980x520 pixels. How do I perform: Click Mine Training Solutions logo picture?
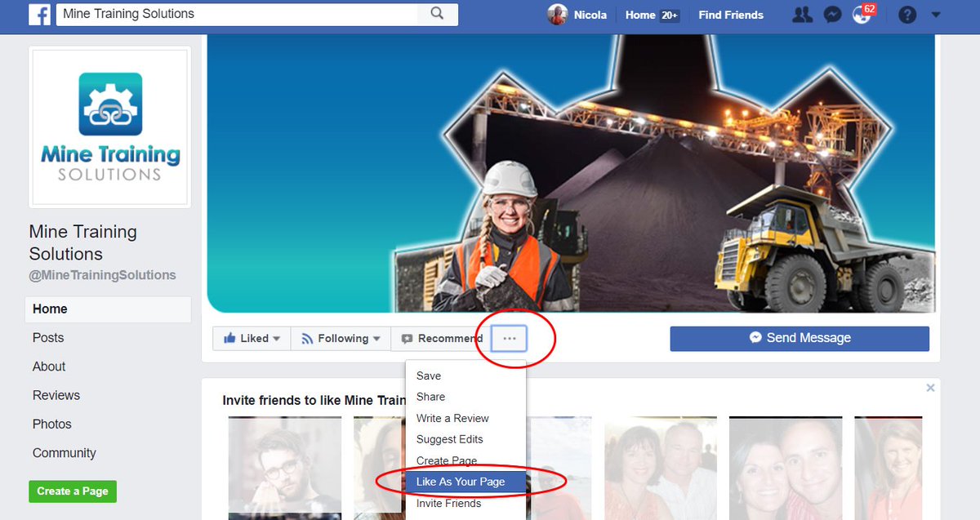coord(110,127)
